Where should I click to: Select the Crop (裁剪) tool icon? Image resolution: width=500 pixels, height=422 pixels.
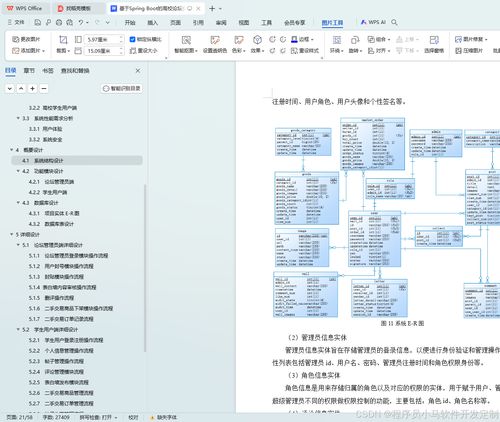[63, 40]
